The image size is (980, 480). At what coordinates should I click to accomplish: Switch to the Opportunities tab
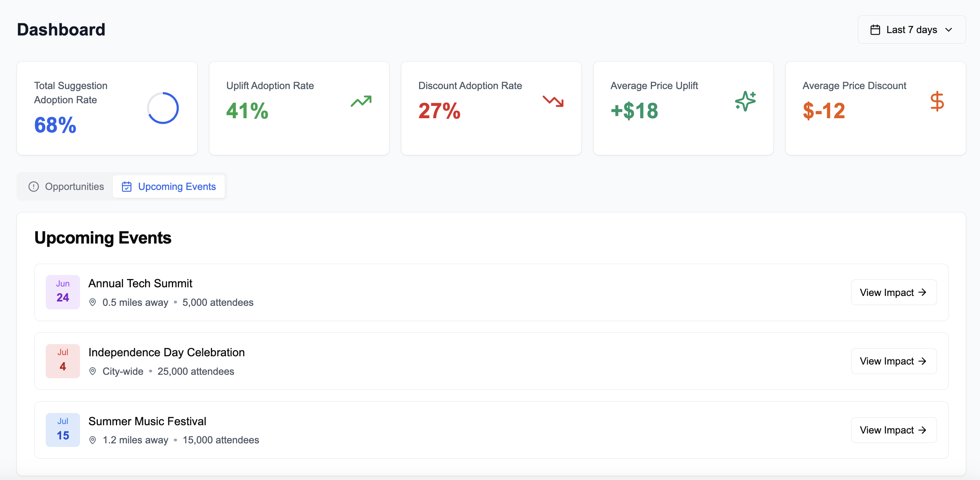click(66, 186)
